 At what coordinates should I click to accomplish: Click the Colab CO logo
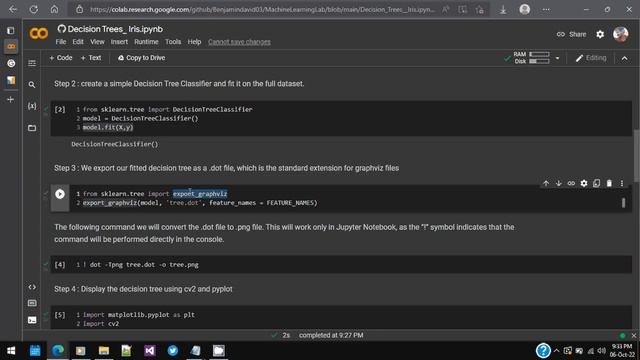39,33
